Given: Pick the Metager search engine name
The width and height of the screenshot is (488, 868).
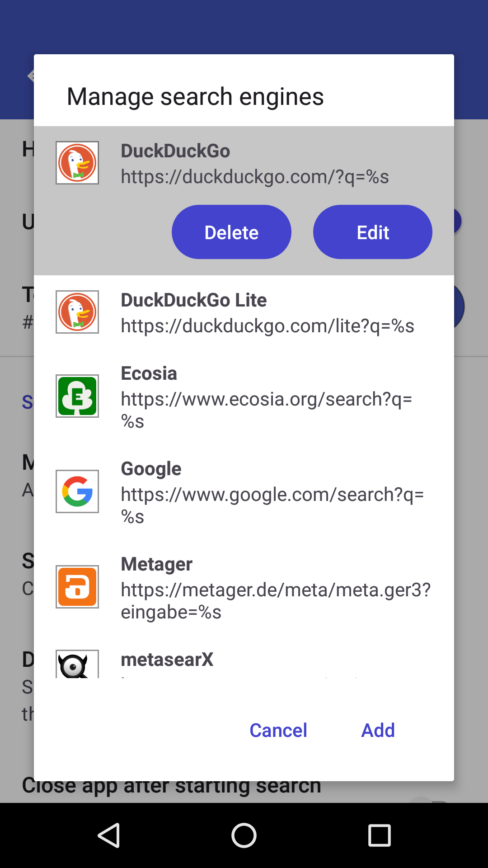Looking at the screenshot, I should pyautogui.click(x=157, y=564).
